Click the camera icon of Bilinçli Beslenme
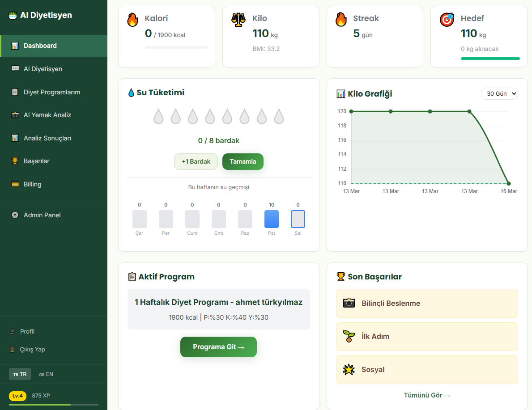The width and height of the screenshot is (532, 410). 349,303
